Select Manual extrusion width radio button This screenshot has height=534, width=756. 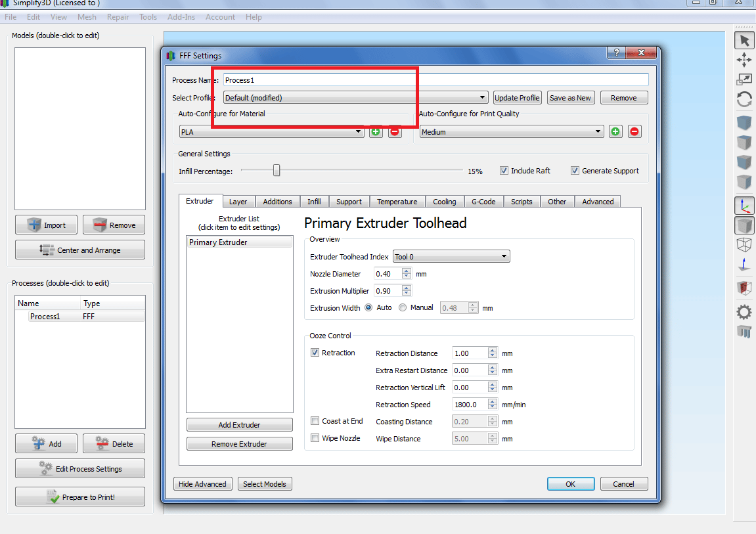coord(403,307)
